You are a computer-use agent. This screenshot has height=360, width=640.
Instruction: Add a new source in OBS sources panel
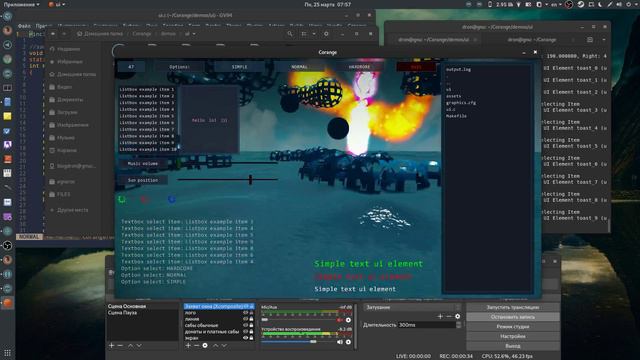[x=188, y=345]
